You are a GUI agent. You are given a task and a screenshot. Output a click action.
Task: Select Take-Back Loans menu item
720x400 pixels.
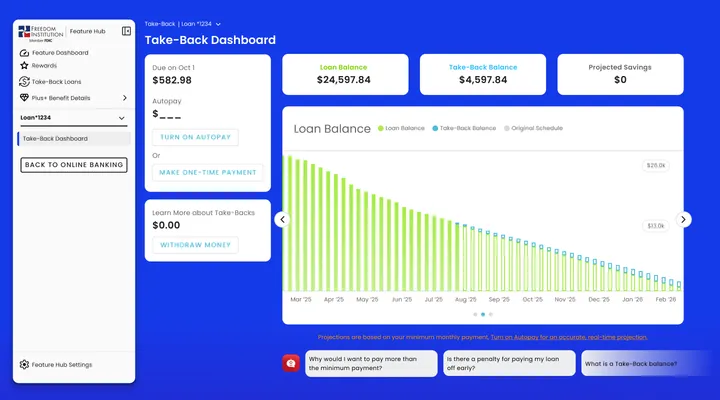[x=56, y=82]
